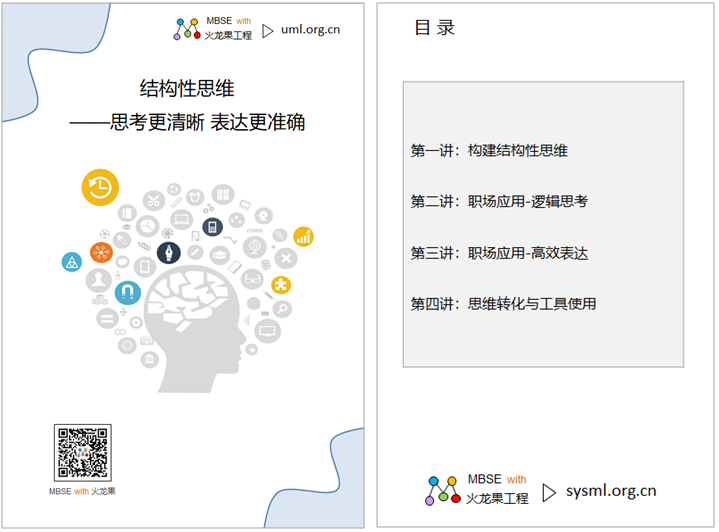
Task: Click the yellow puzzle piece icon
Action: [281, 283]
